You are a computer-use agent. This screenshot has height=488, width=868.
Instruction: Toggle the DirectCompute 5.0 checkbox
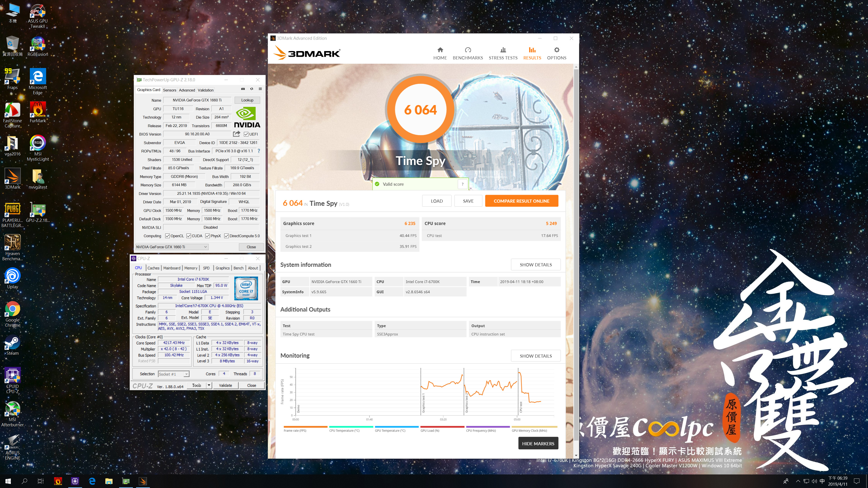click(226, 236)
